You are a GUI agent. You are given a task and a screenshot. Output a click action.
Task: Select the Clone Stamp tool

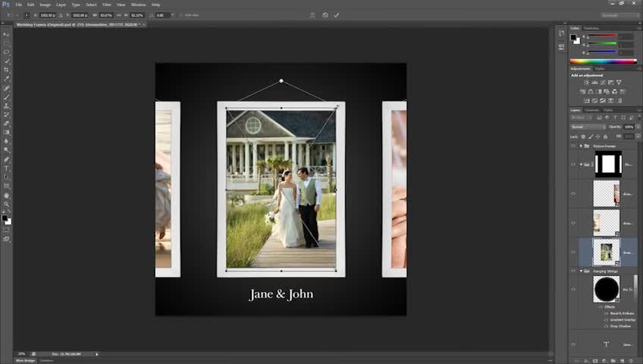click(6, 105)
